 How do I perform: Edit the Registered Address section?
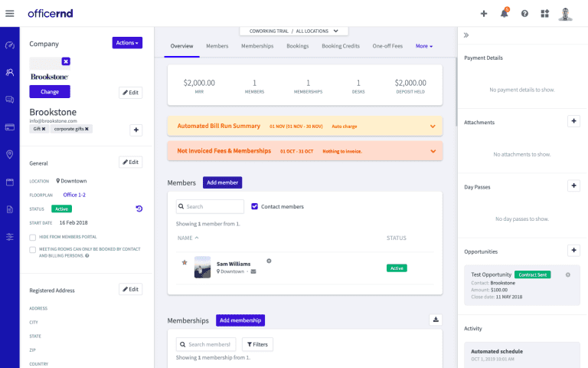tap(130, 289)
